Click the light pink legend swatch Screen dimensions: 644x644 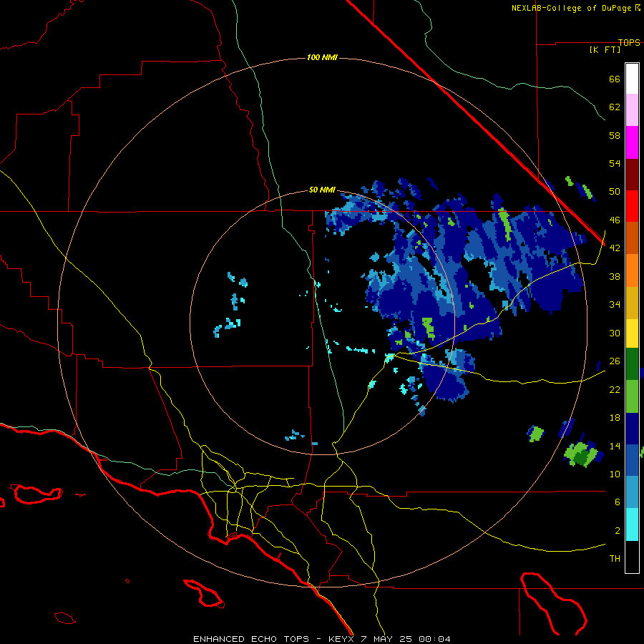click(632, 110)
